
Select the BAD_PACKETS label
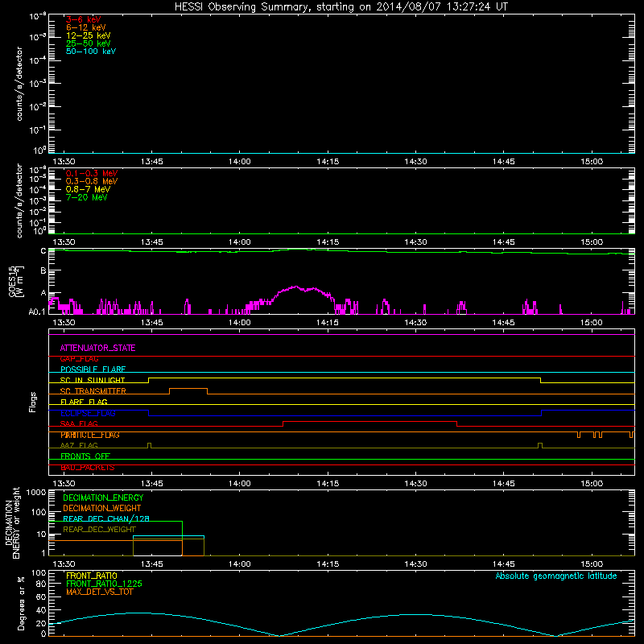click(x=88, y=468)
